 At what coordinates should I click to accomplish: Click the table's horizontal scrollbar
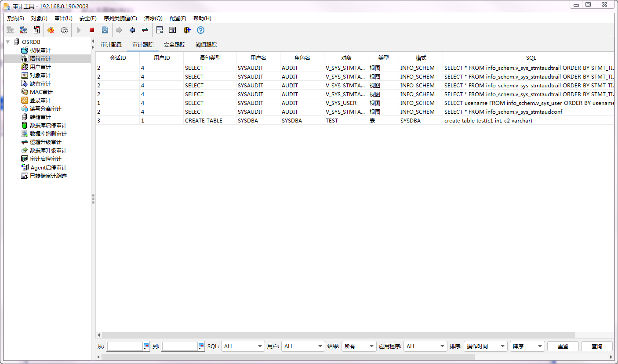[338, 335]
